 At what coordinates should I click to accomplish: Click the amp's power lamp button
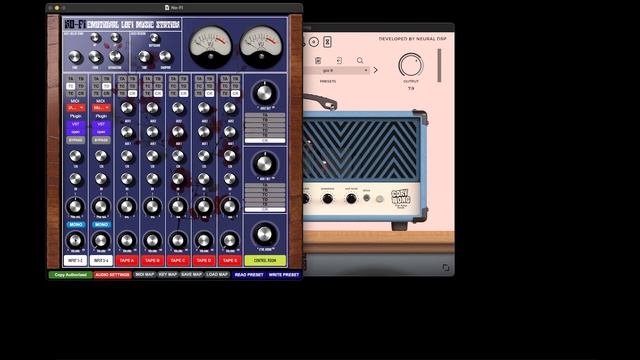point(380,199)
